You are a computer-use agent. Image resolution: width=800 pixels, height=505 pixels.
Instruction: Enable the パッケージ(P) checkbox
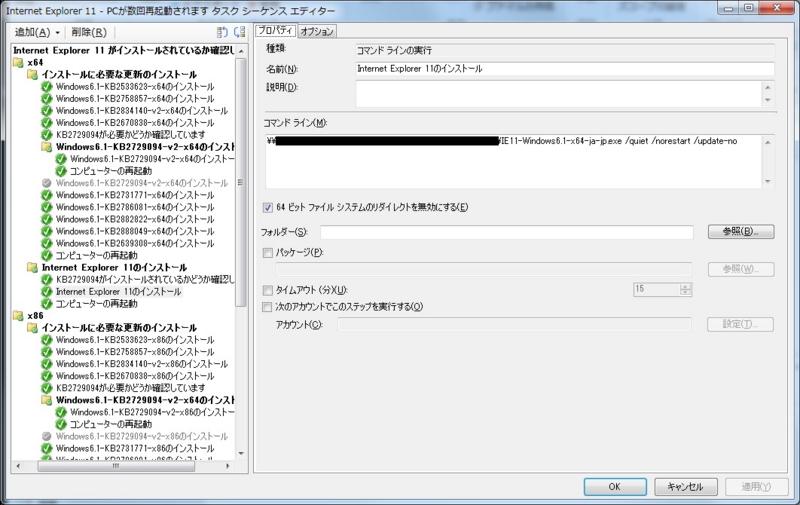[268, 253]
